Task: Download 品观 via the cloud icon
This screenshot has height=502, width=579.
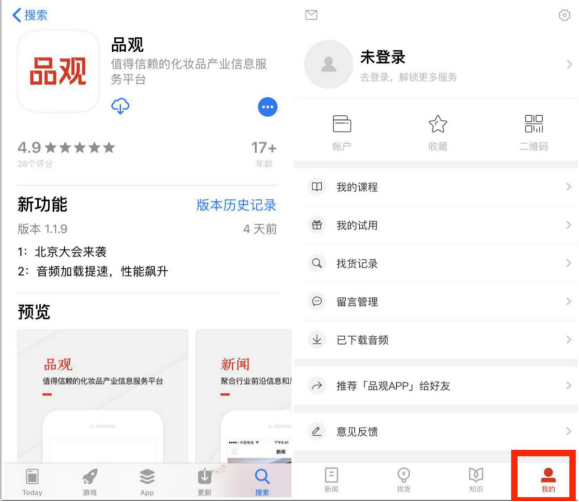Action: [120, 107]
